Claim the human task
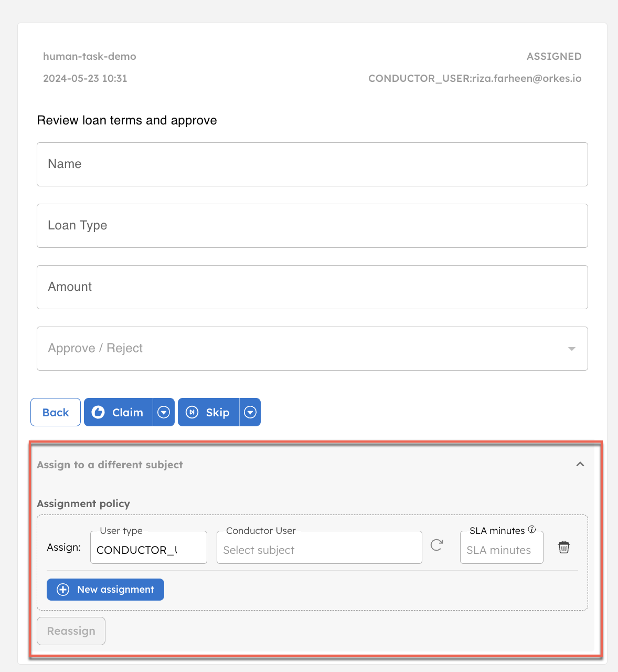Image resolution: width=618 pixels, height=672 pixels. click(x=119, y=412)
